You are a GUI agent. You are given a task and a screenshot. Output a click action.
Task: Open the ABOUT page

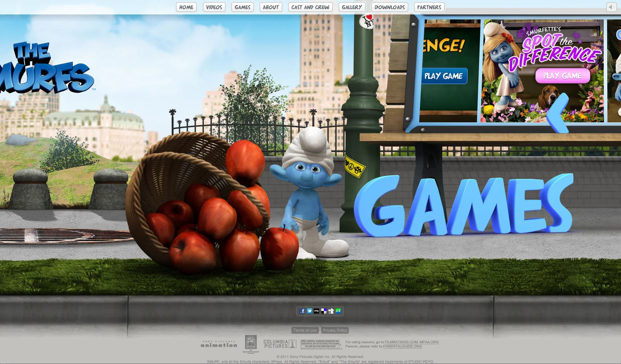(271, 7)
